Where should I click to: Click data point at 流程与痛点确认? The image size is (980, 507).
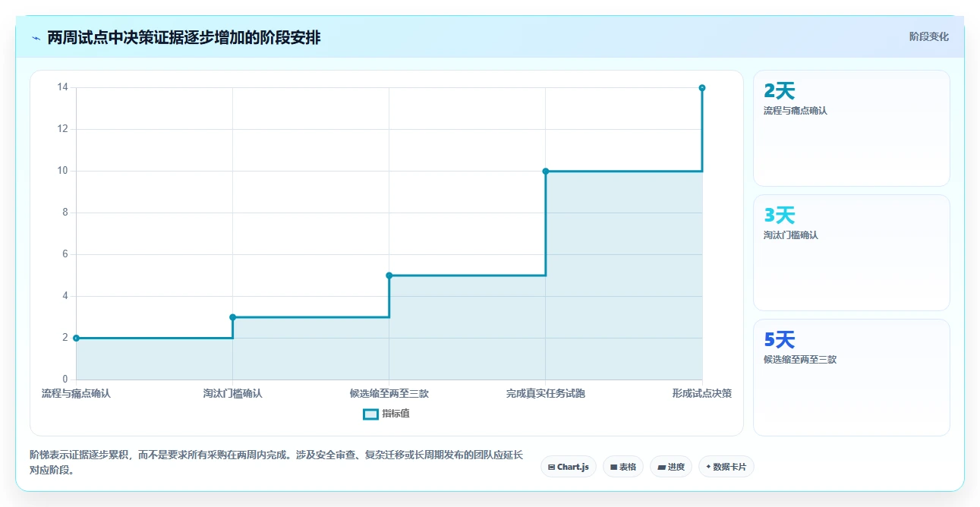pyautogui.click(x=76, y=338)
